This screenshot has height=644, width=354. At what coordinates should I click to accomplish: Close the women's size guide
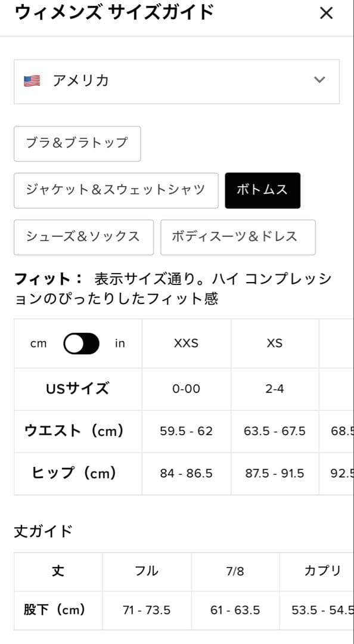[326, 13]
